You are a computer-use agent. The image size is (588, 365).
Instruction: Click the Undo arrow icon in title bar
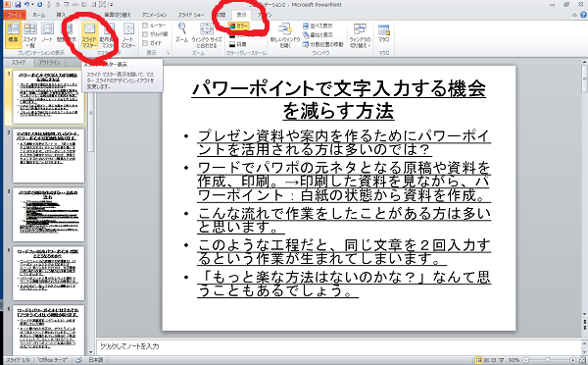(x=26, y=5)
